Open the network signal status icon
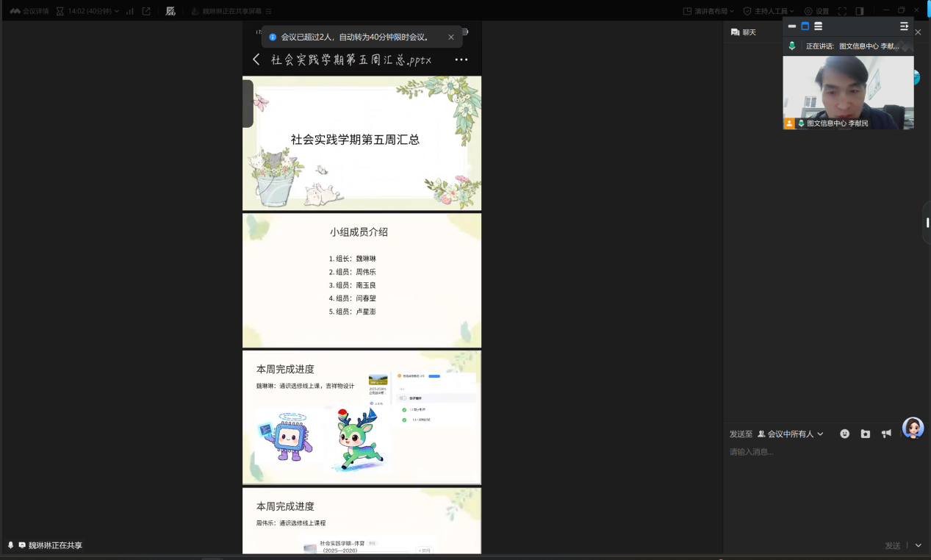 (130, 11)
